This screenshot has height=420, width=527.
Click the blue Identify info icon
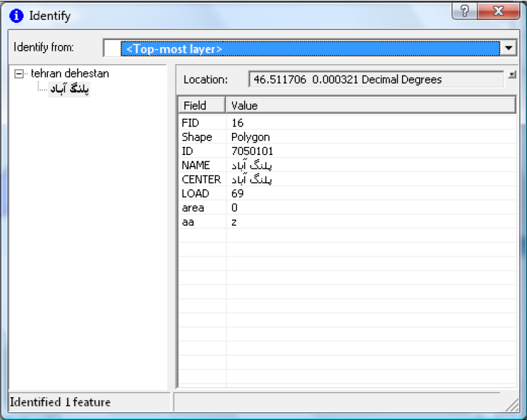click(16, 16)
